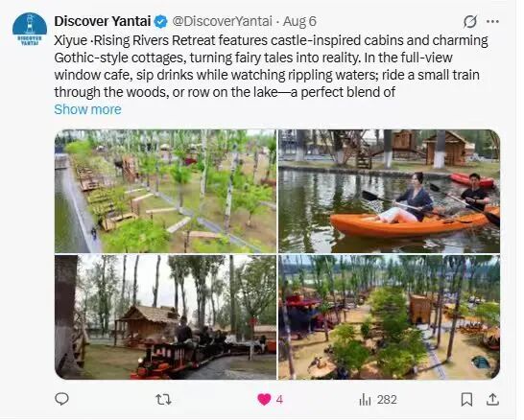Repost this tweet with the retweet icon
Viewport: 524px width, 420px height.
pos(164,399)
